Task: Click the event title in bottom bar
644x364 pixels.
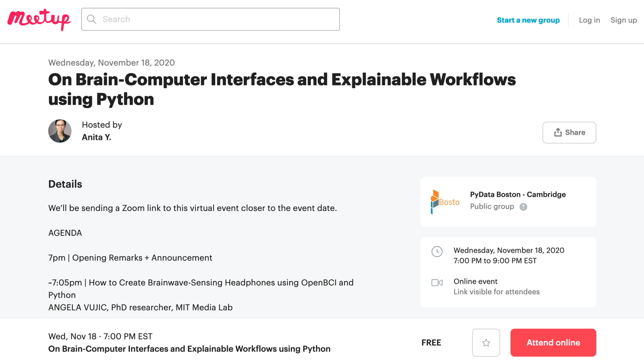Action: (x=189, y=349)
